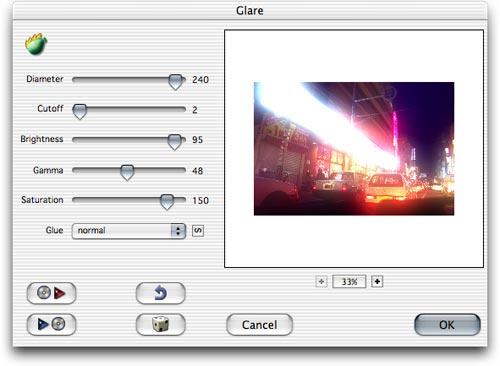The image size is (500, 366).
Task: Click the Cutoff value 2
Action: [x=195, y=110]
